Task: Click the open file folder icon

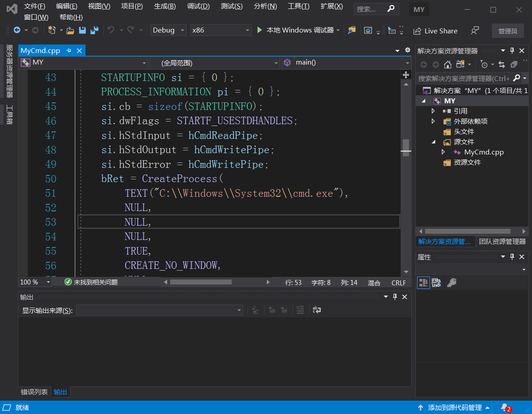Action: tap(70, 31)
